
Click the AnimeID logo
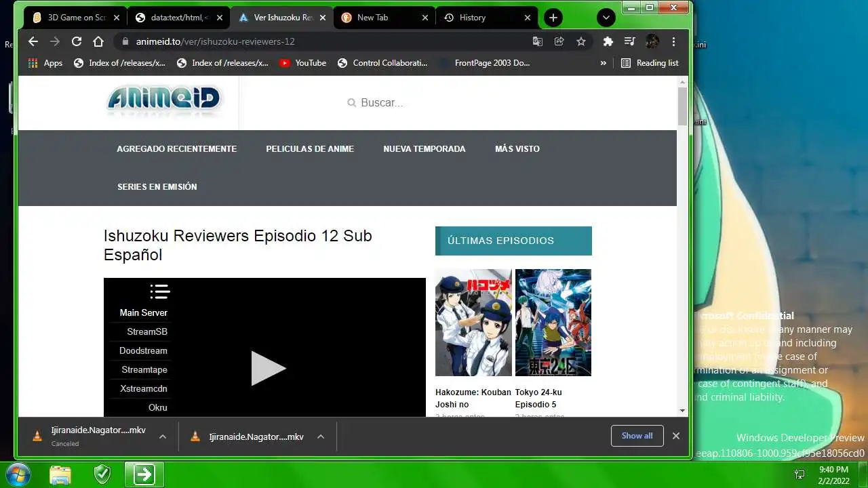(163, 101)
